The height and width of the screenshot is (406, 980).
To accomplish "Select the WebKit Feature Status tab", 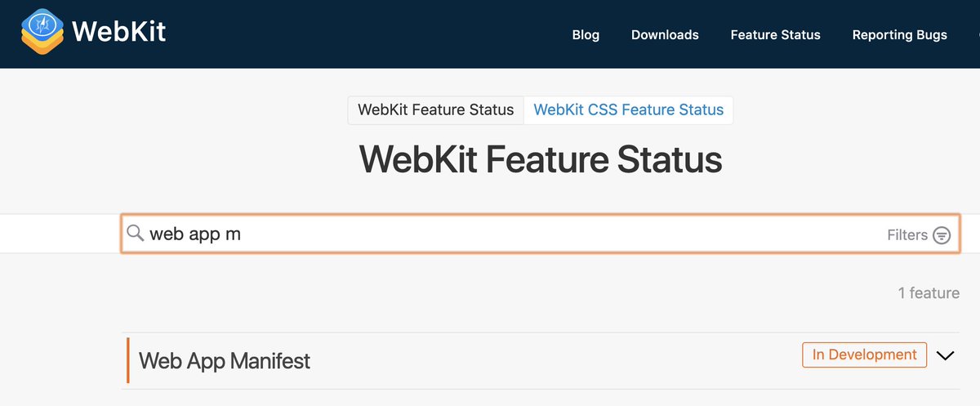I will click(436, 109).
